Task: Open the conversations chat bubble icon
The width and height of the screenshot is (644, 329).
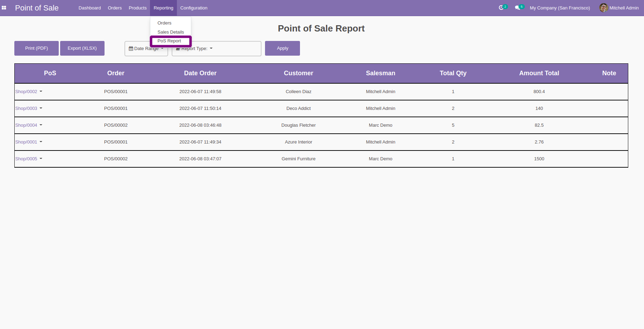Action: coord(517,8)
